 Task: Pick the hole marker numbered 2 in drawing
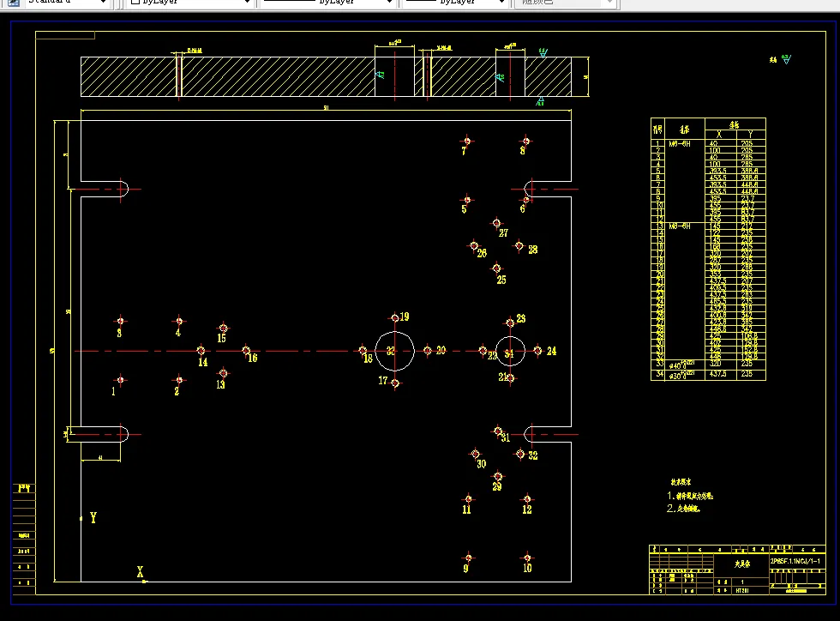coord(179,380)
